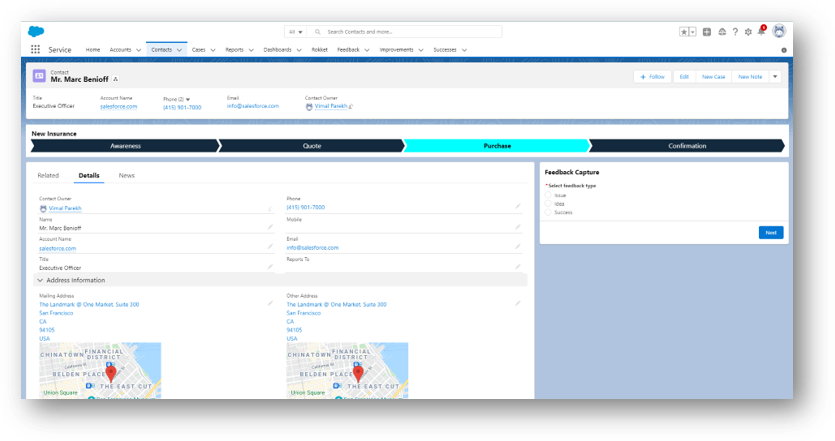This screenshot has width=835, height=441.
Task: Open the App Launcher grid icon
Action: [35, 50]
